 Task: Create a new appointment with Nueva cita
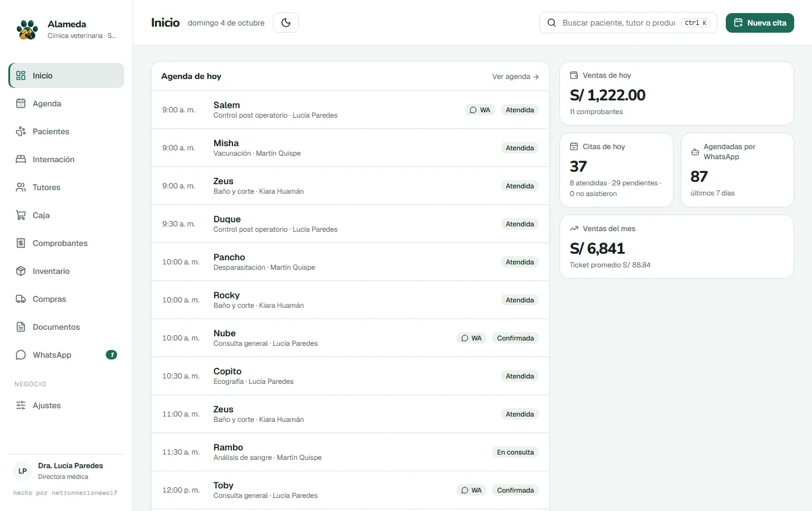760,23
